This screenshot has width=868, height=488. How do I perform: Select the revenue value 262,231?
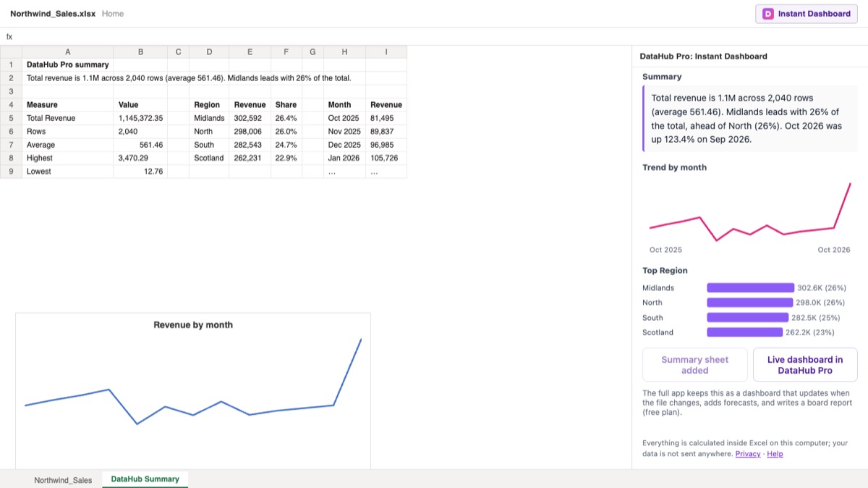[x=250, y=157]
